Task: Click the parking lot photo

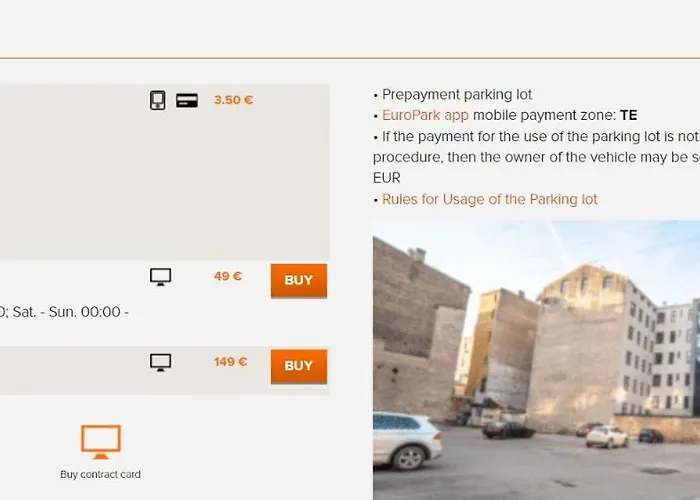Action: [x=536, y=360]
